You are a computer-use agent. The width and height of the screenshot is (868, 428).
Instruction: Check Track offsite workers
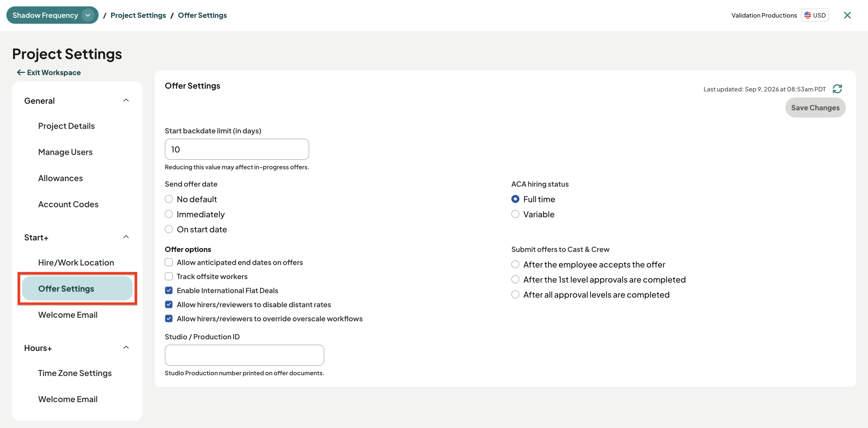coord(169,276)
